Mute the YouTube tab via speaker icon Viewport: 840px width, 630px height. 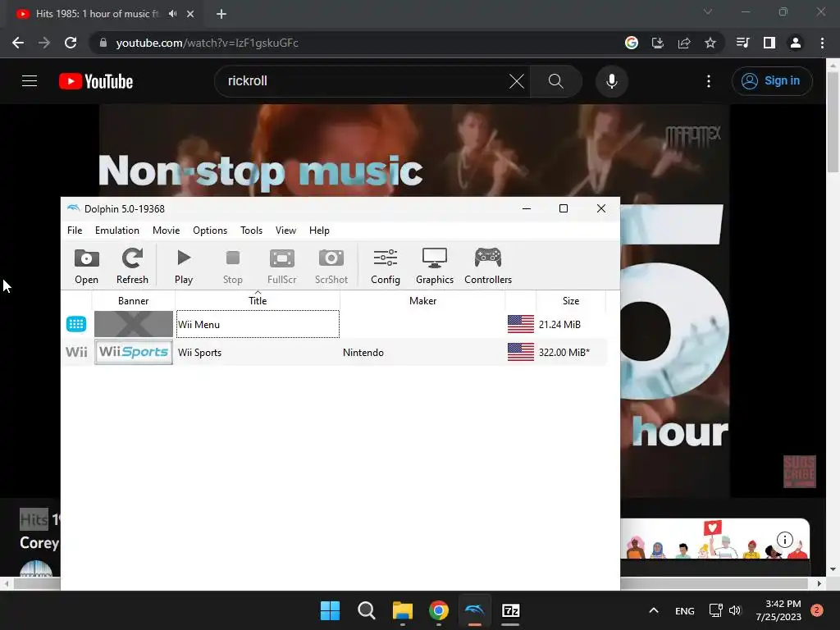point(172,14)
